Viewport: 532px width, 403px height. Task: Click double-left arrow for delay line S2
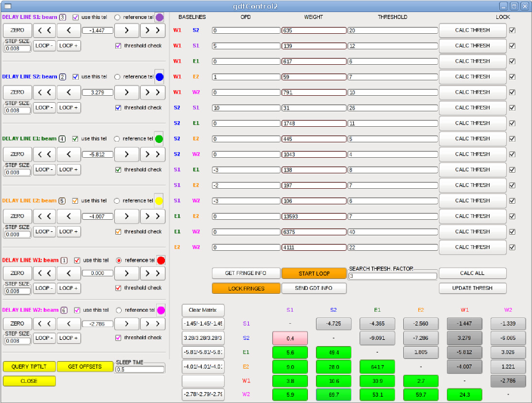44,92
